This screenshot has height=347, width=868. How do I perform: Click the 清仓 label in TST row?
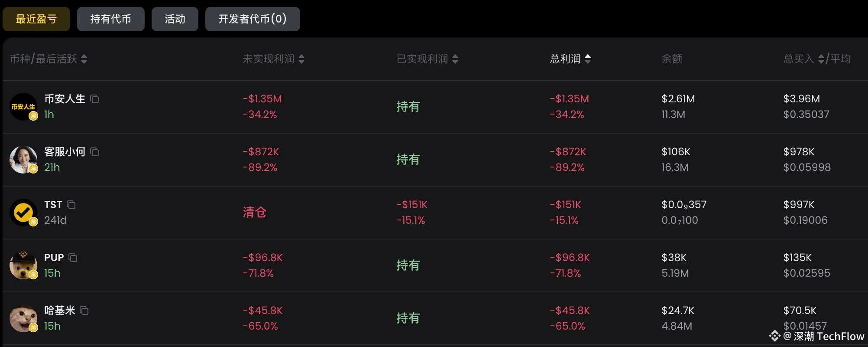[x=255, y=213]
